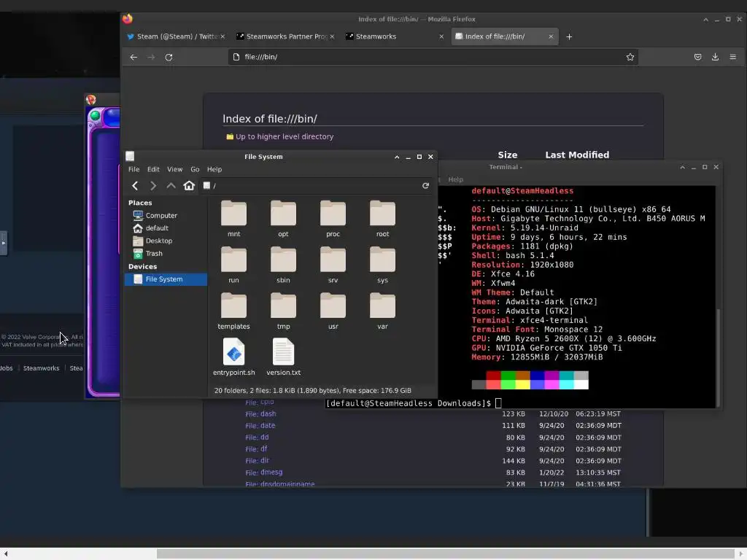Go to parent folder in File System
The width and height of the screenshot is (747, 560).
tap(171, 186)
